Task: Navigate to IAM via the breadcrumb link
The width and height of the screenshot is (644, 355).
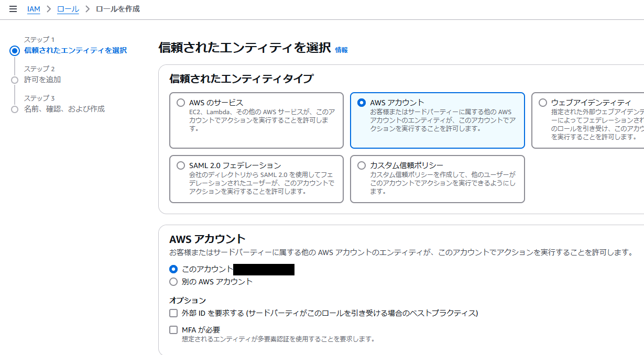Action: click(x=33, y=9)
